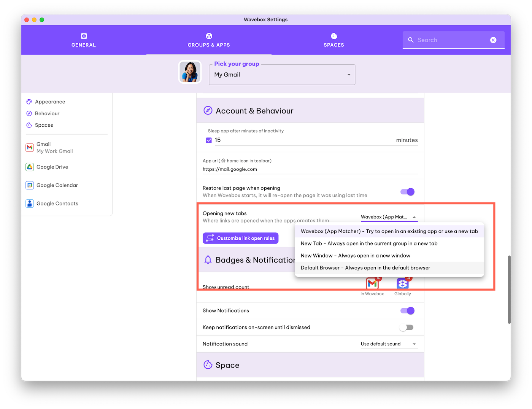Choose New Tab current group option
532x409 pixels.
click(389, 243)
